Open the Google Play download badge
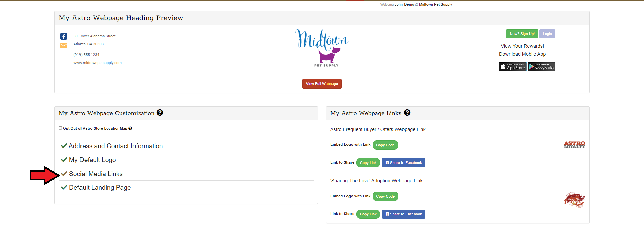Viewport: 644px width, 235px height. [x=541, y=67]
